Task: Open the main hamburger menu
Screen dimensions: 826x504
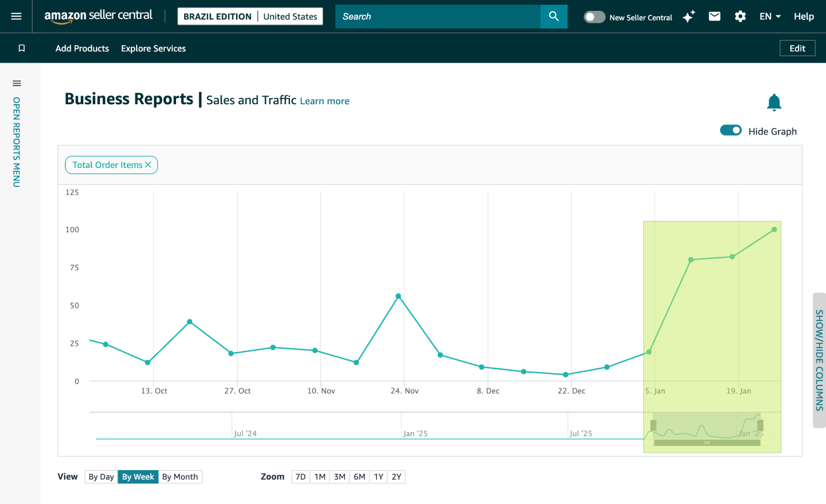Action: [x=16, y=16]
